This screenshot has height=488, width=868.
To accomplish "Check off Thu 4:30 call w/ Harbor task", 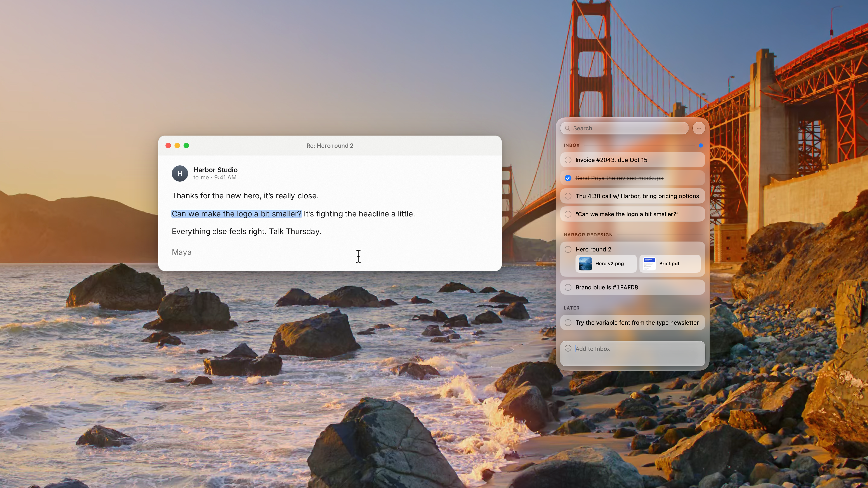I will [568, 196].
